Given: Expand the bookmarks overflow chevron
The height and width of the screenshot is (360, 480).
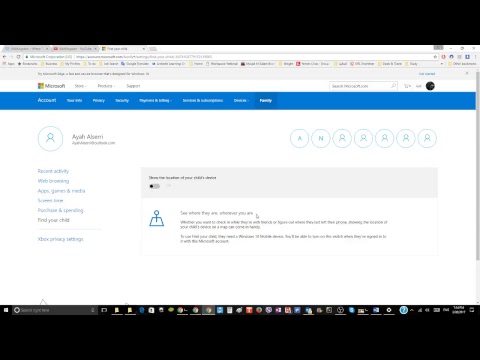Looking at the screenshot, I should 442,63.
